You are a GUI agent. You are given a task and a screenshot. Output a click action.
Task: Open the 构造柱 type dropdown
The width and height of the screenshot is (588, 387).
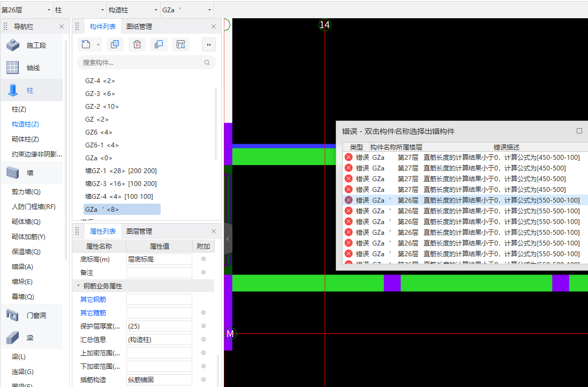[x=133, y=10]
